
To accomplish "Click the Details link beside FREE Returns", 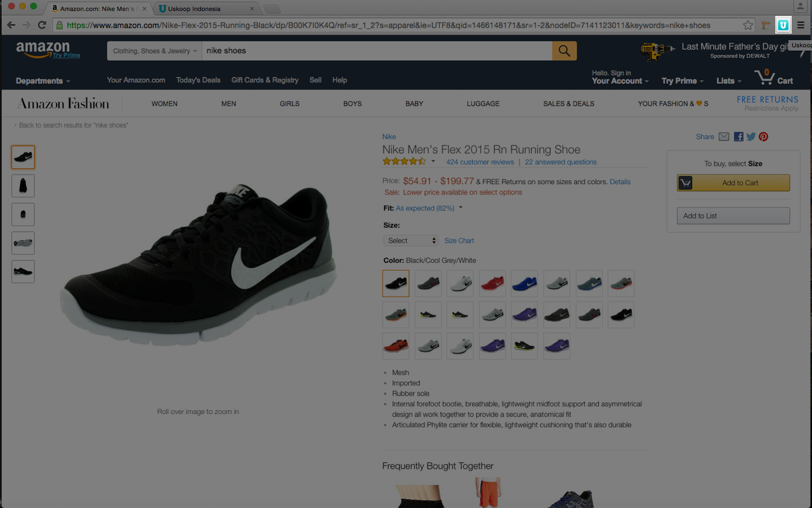I will click(620, 182).
